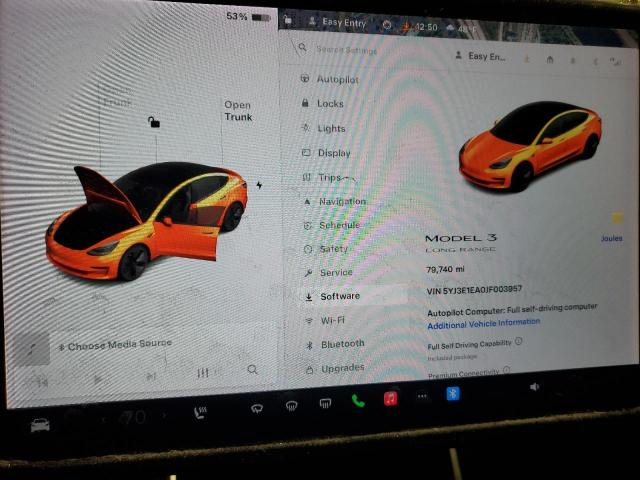Image resolution: width=640 pixels, height=480 pixels.
Task: Tap Choose Media Source
Action: pos(116,345)
